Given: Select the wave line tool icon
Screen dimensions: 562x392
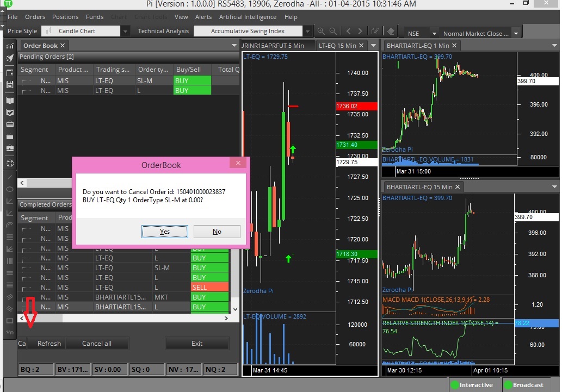Looking at the screenshot, I should 10,333.
